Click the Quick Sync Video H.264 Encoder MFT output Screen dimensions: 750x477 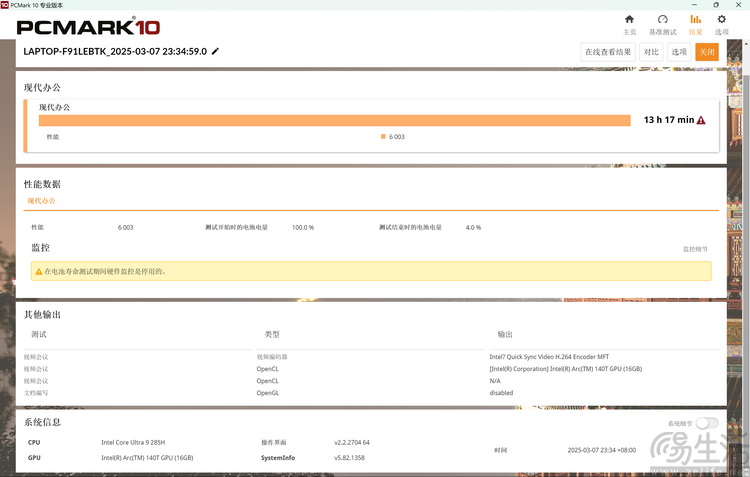549,357
